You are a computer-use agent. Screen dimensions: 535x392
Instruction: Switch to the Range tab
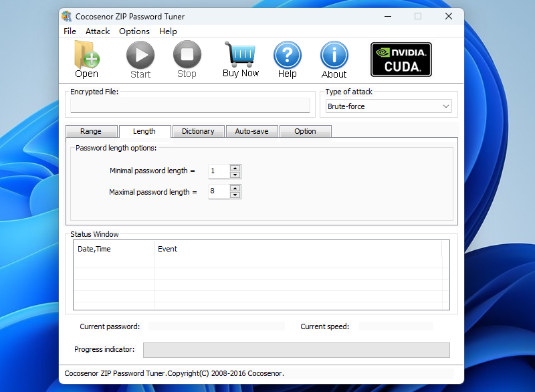(x=92, y=131)
